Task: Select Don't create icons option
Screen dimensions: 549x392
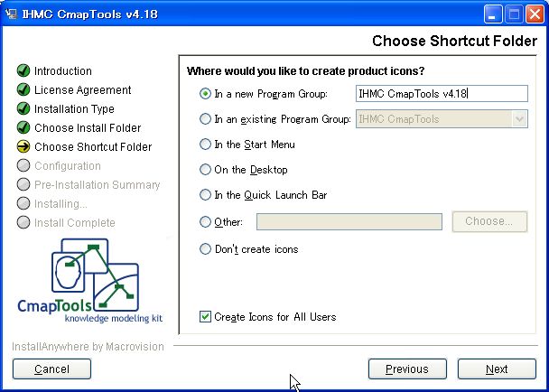Action: click(205, 248)
